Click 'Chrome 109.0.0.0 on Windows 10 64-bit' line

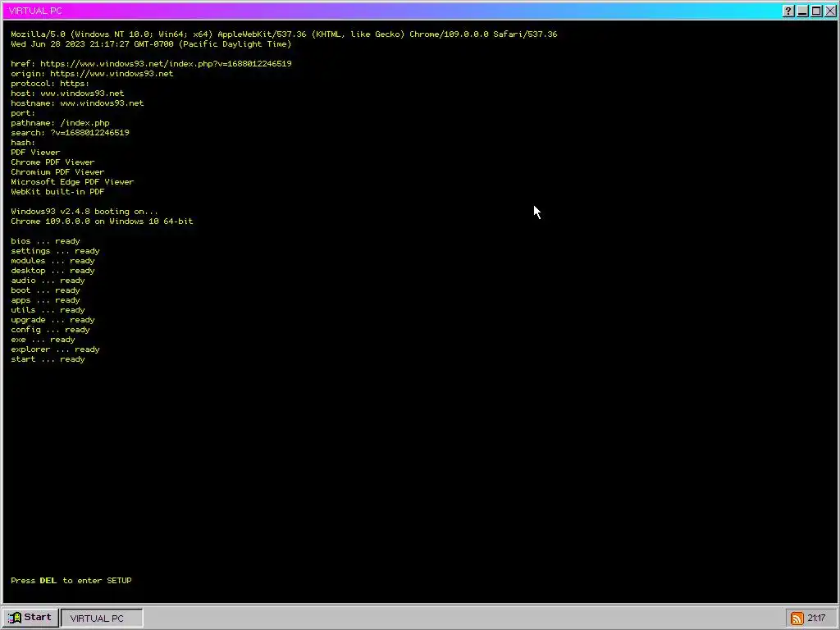pos(102,221)
